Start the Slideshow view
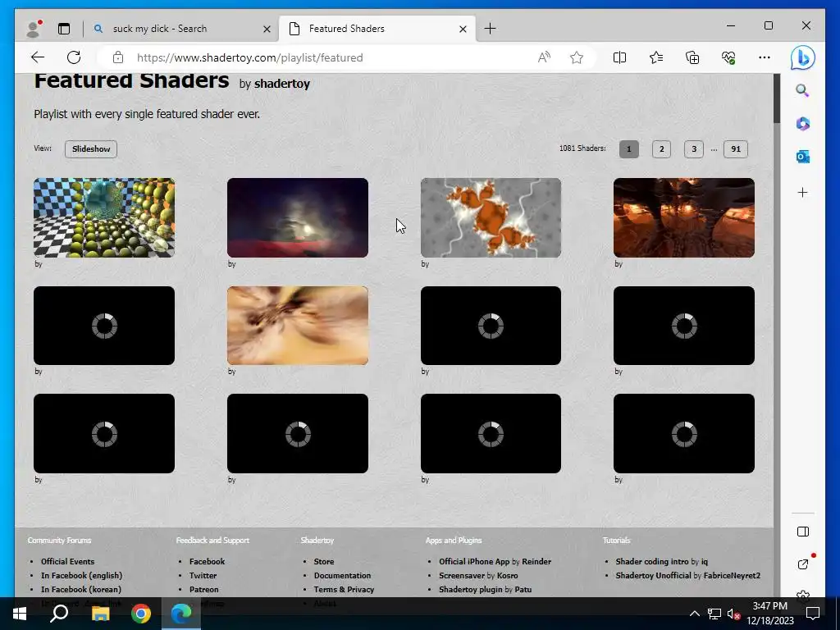The width and height of the screenshot is (840, 630). point(91,149)
